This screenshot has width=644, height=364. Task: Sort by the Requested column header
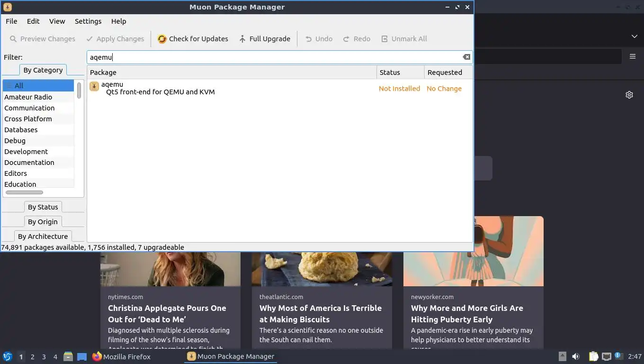(448, 73)
